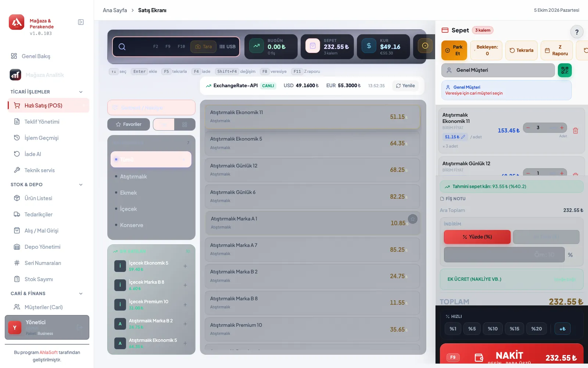Add İçecek Premium 10 with its plus icon
The width and height of the screenshot is (588, 368).
click(185, 305)
